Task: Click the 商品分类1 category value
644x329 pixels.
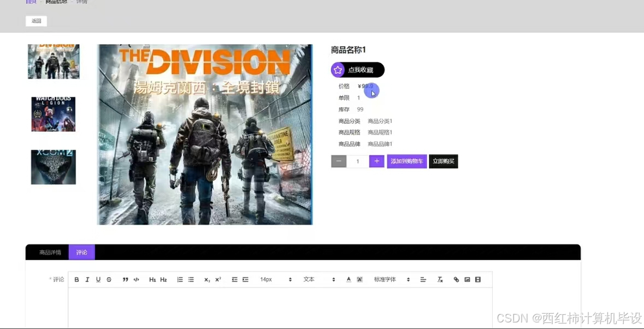Action: tap(380, 121)
